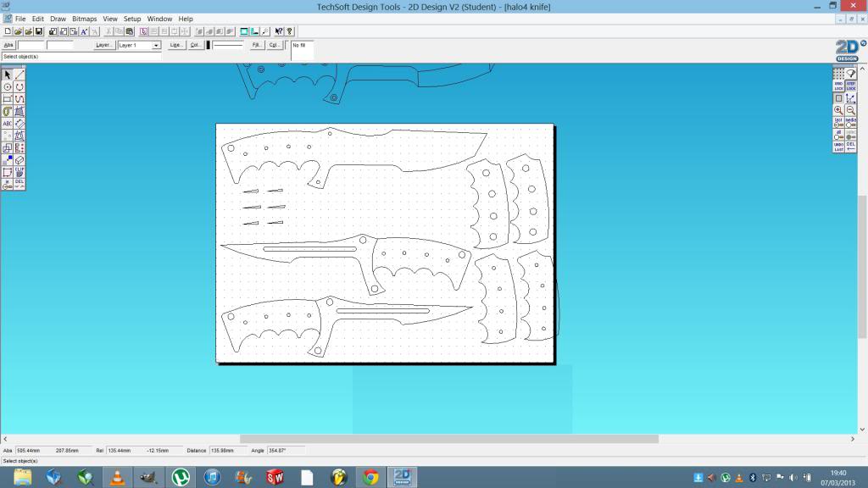The image size is (868, 488).
Task: Click the Undo Last button
Action: [x=838, y=147]
